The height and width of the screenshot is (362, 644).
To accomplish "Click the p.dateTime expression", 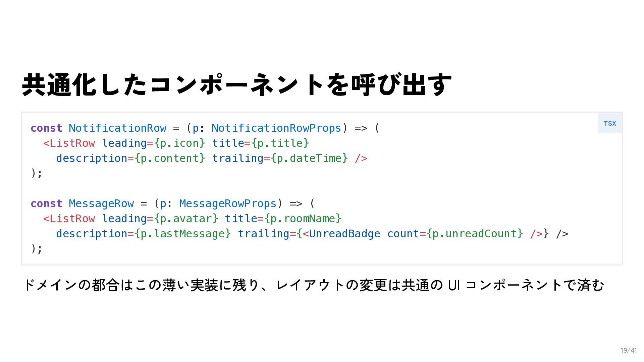I will (309, 158).
